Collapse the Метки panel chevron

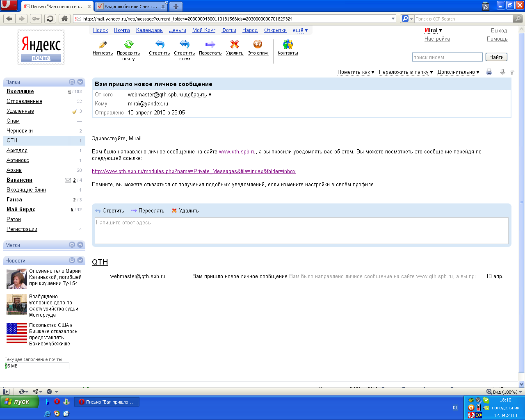pyautogui.click(x=80, y=244)
